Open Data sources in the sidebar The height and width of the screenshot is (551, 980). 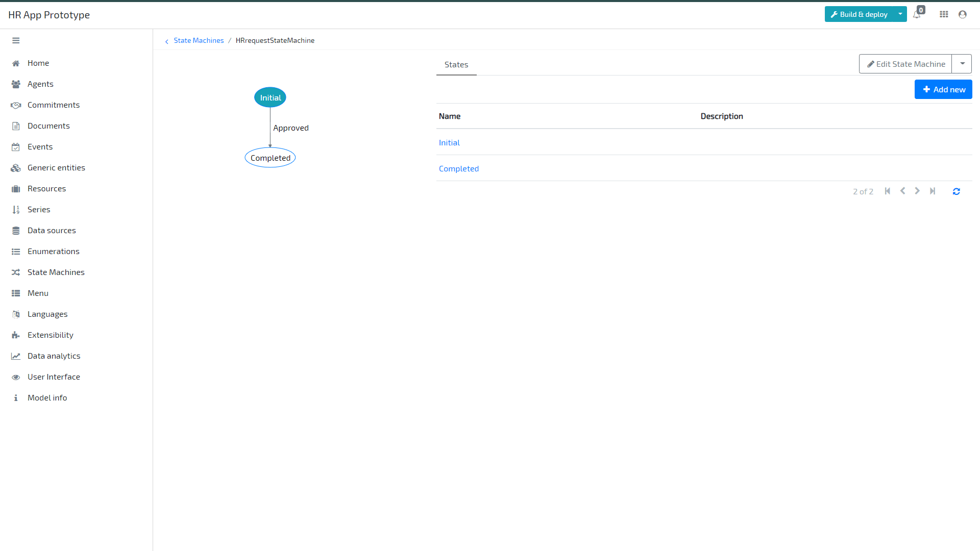52,231
